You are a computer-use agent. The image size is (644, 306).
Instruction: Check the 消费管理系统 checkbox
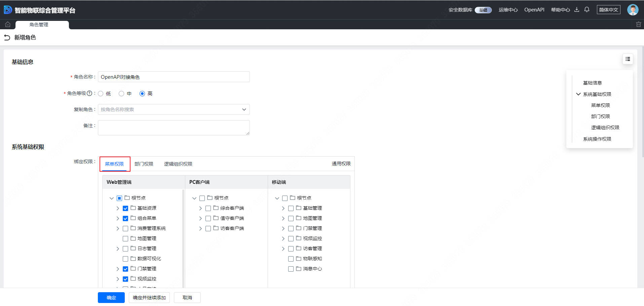pyautogui.click(x=125, y=229)
